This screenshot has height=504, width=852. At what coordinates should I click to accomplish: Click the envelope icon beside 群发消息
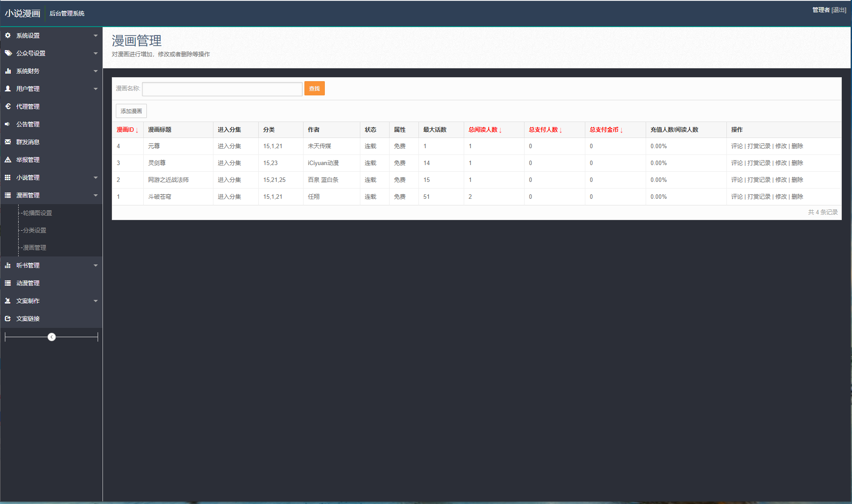[8, 142]
